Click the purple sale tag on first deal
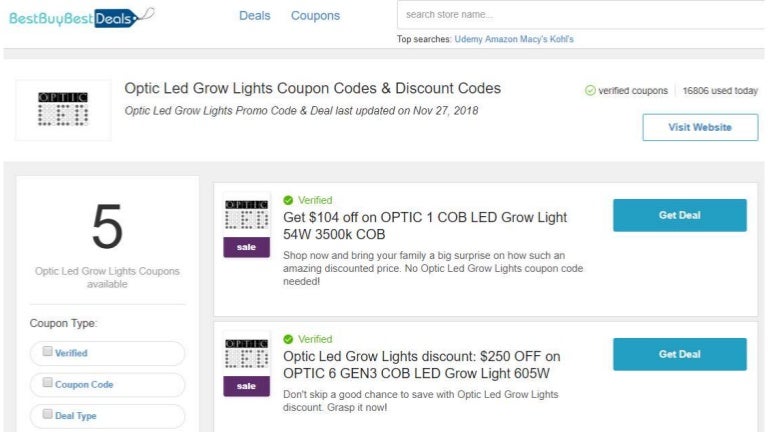768x432 pixels. pyautogui.click(x=246, y=248)
